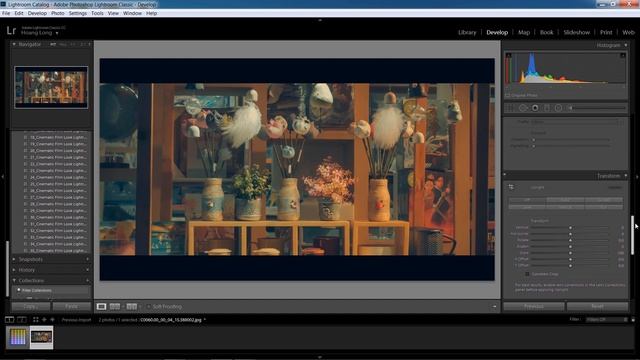Hide the left panel group arrow
Image resolution: width=640 pixels, height=360 pixels.
pos(3,177)
